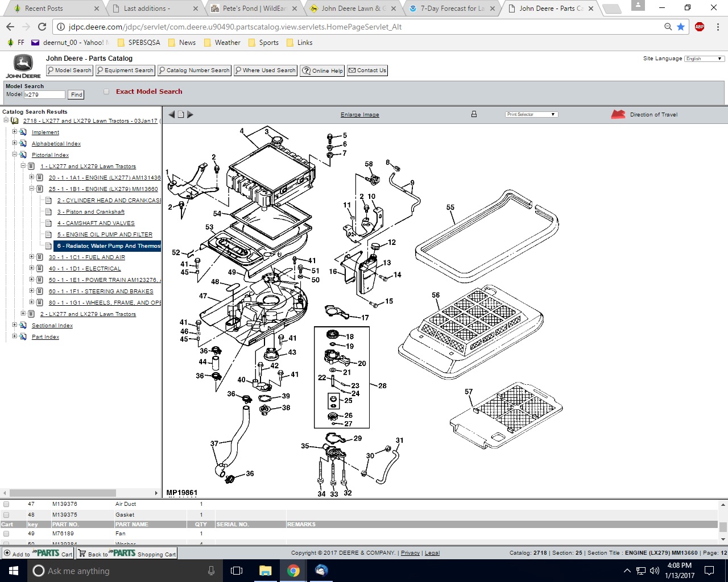Open Task View in the taskbar
Screen dimensions: 728x582
[237, 571]
